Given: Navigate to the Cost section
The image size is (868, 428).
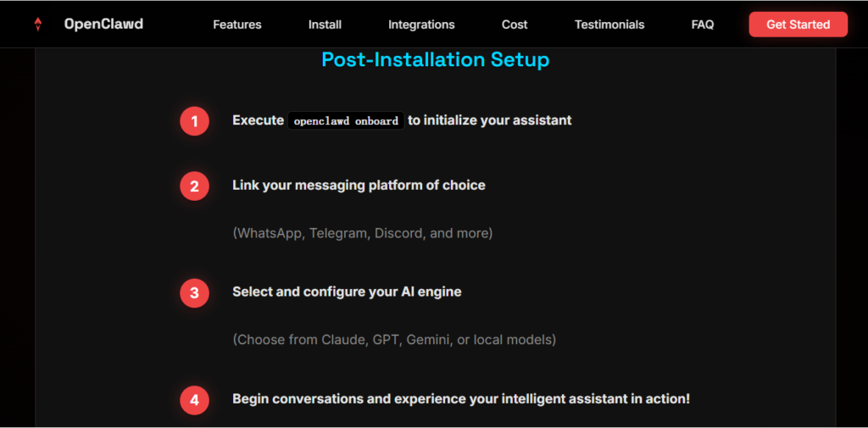Looking at the screenshot, I should [x=515, y=25].
